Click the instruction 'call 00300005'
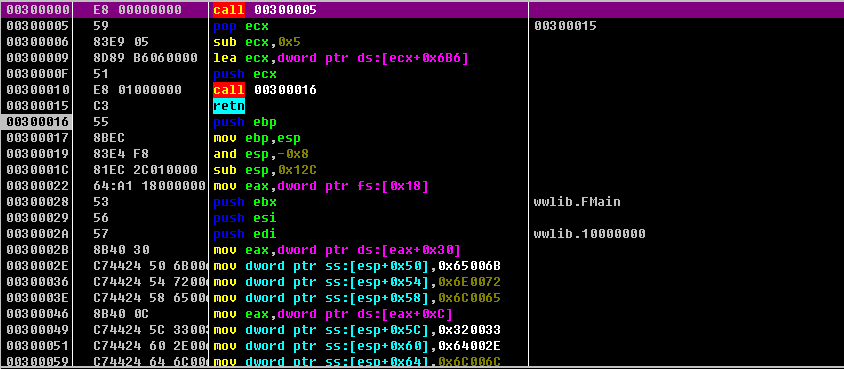This screenshot has height=369, width=844. pos(265,10)
